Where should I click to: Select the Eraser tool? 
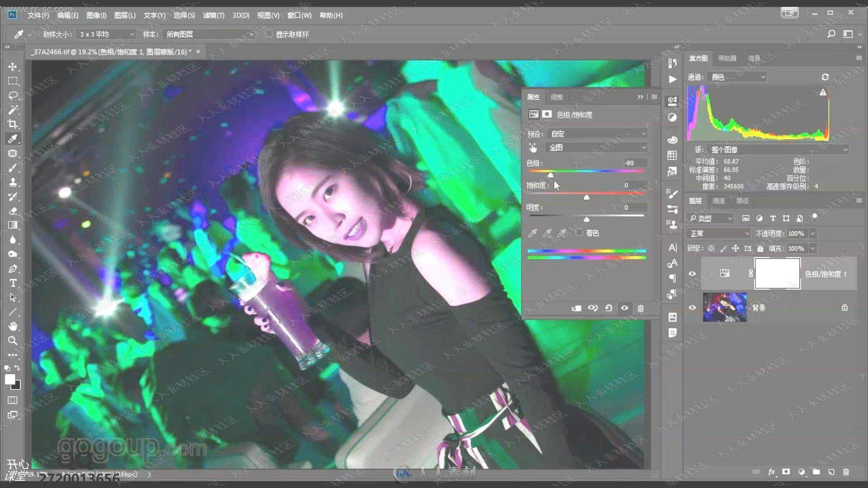point(13,211)
